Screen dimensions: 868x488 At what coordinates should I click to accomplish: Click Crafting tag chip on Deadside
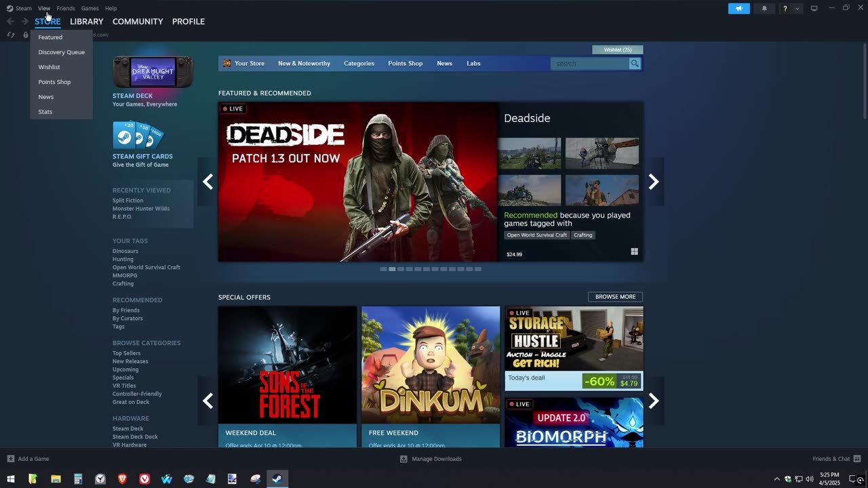pos(583,235)
